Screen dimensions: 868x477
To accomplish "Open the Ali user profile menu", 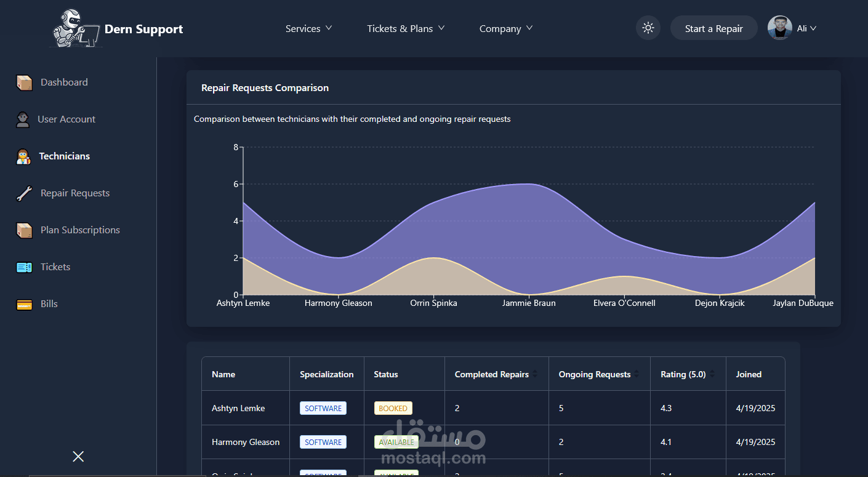I will [x=792, y=28].
